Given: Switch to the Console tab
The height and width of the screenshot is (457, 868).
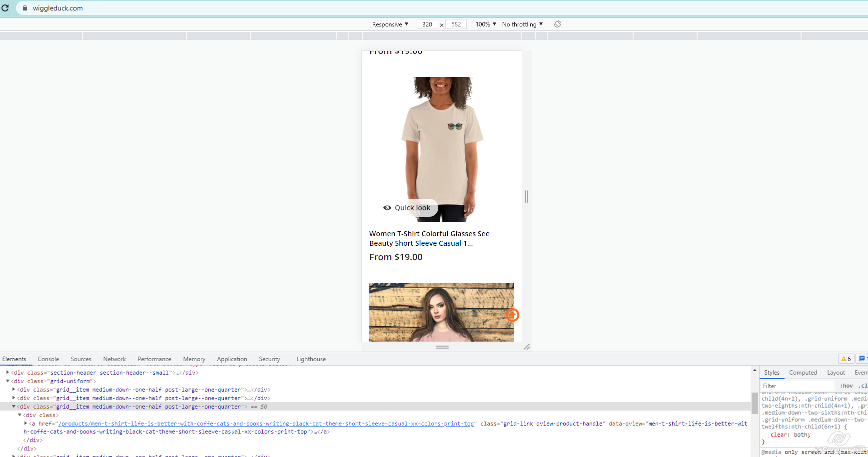Looking at the screenshot, I should pyautogui.click(x=48, y=359).
